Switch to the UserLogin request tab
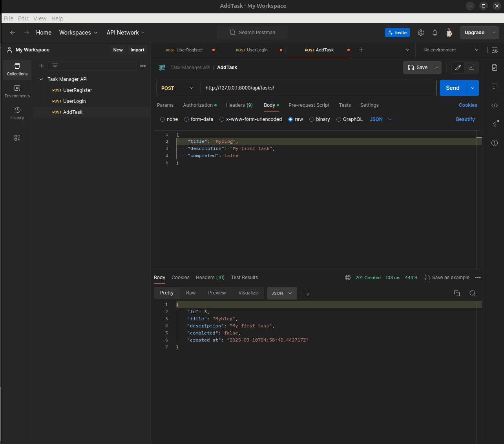The width and height of the screenshot is (504, 444). (x=252, y=50)
